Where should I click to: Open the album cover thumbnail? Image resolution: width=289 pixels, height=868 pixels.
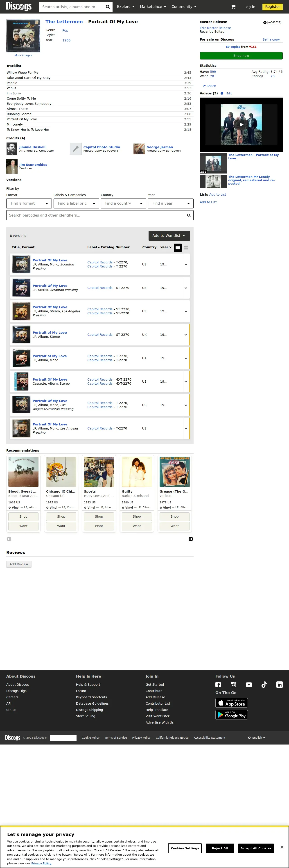point(23,35)
